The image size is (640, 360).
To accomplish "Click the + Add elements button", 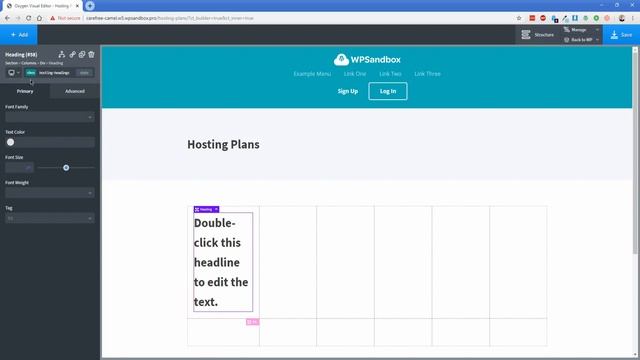I will [19, 35].
